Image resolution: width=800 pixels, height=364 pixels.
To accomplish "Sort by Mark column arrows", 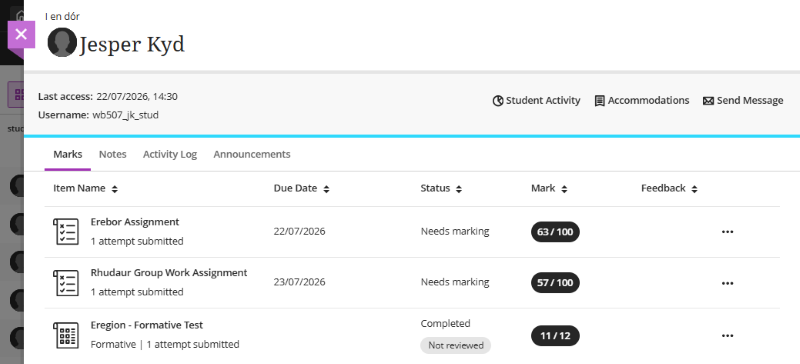I will tap(564, 189).
